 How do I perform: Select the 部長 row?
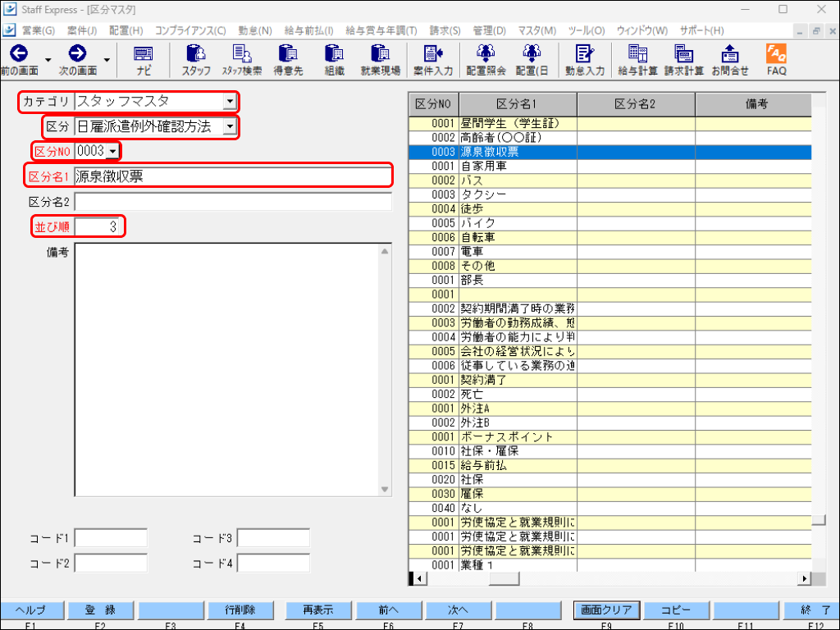609,281
